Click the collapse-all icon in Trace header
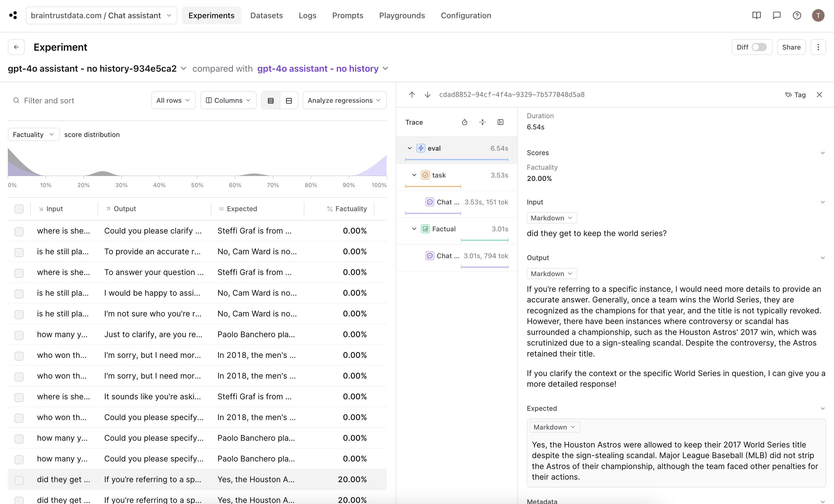This screenshot has height=504, width=834. [x=482, y=122]
